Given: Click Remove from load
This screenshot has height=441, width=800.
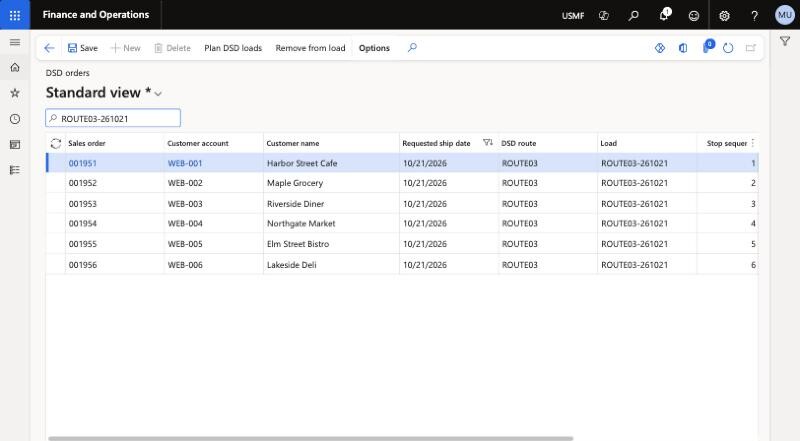Looking at the screenshot, I should [x=310, y=48].
